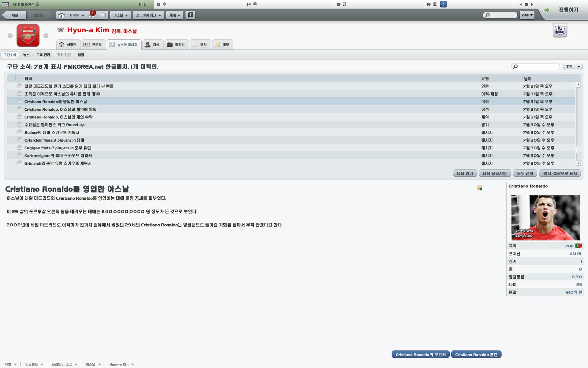Click the newspaper icon in the top toolbar
The width and height of the screenshot is (588, 368).
click(102, 15)
